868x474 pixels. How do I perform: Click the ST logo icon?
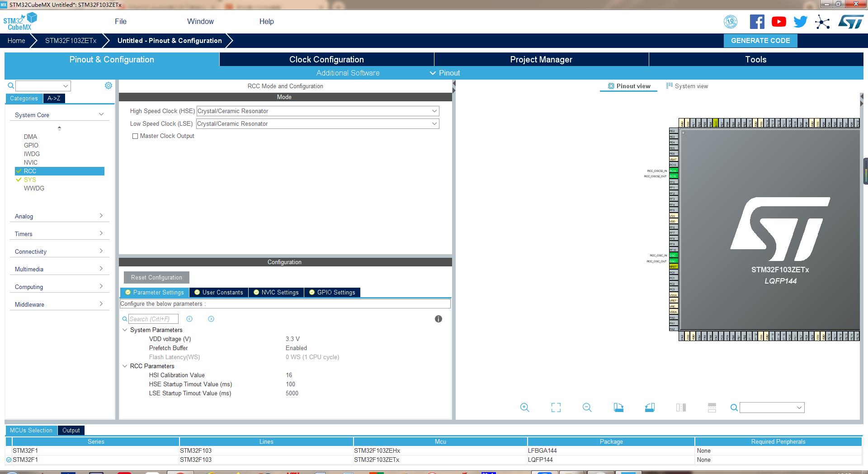click(851, 22)
